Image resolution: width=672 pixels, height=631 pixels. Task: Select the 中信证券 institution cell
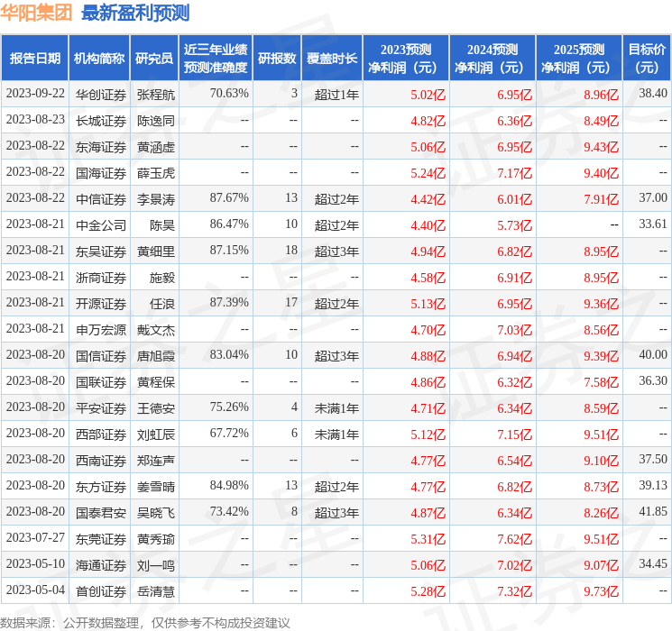(101, 199)
